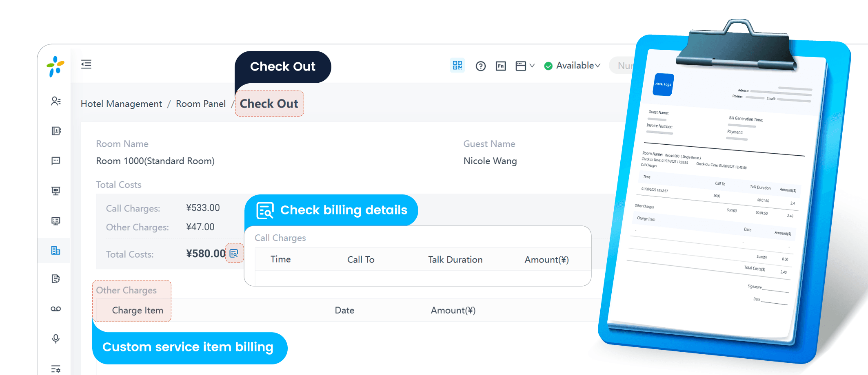This screenshot has height=375, width=868.
Task: Open the voicemail sidebar icon
Action: [x=56, y=309]
